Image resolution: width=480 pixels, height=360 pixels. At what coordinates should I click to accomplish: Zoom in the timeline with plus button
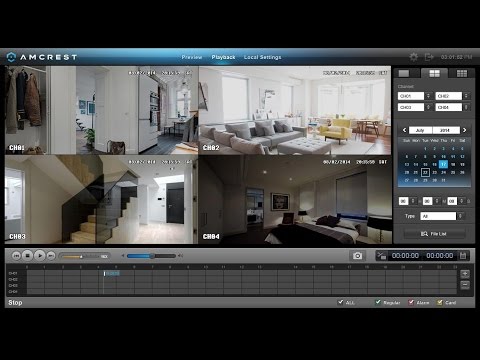click(x=465, y=274)
